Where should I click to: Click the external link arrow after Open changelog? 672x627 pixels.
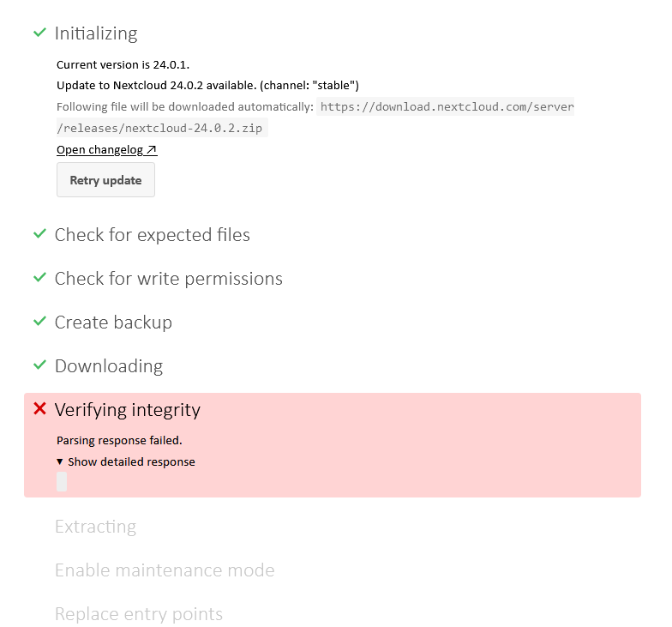152,149
